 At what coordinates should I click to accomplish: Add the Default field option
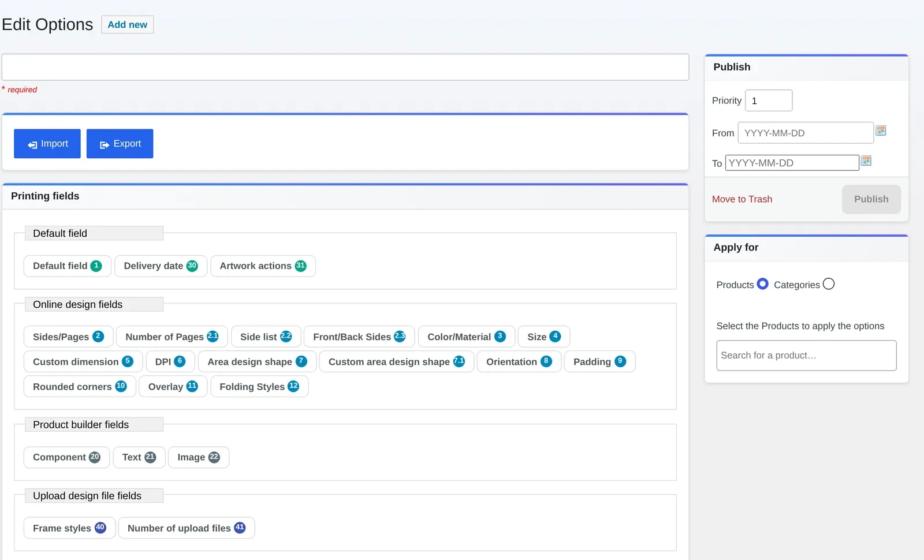[x=67, y=266]
